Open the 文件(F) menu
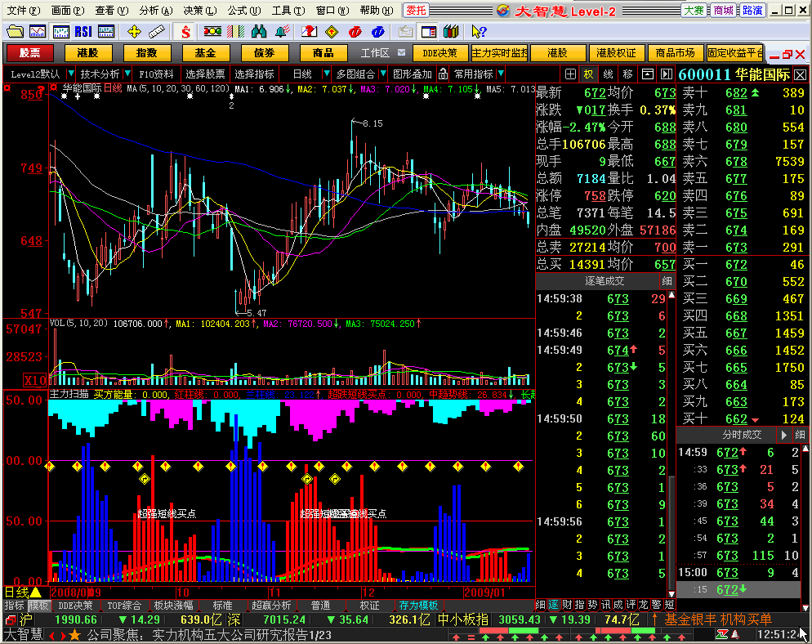 [24, 11]
